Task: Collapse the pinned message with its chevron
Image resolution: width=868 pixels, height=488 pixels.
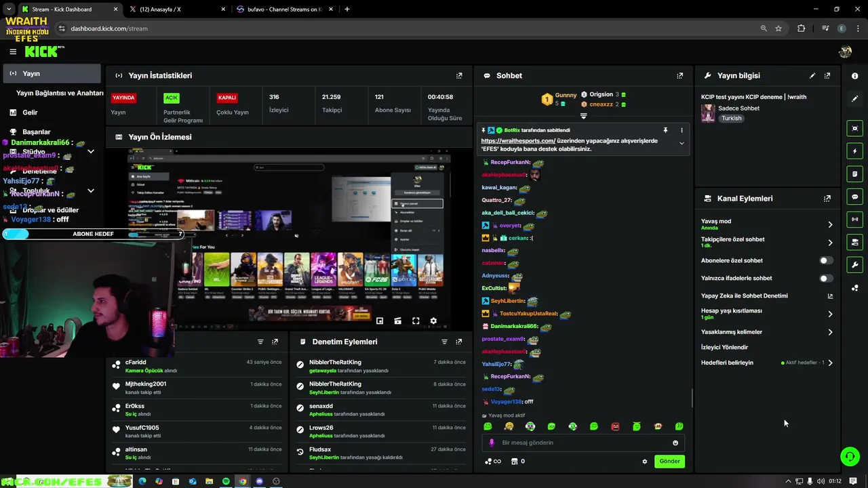Action: pyautogui.click(x=682, y=143)
